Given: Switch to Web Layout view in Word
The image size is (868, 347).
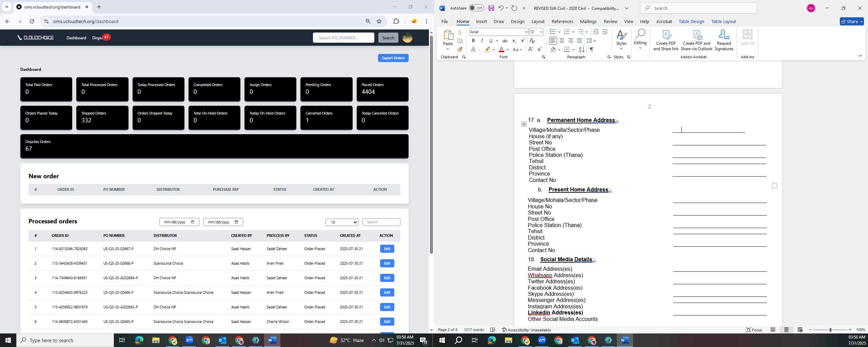Looking at the screenshot, I should coord(800,330).
